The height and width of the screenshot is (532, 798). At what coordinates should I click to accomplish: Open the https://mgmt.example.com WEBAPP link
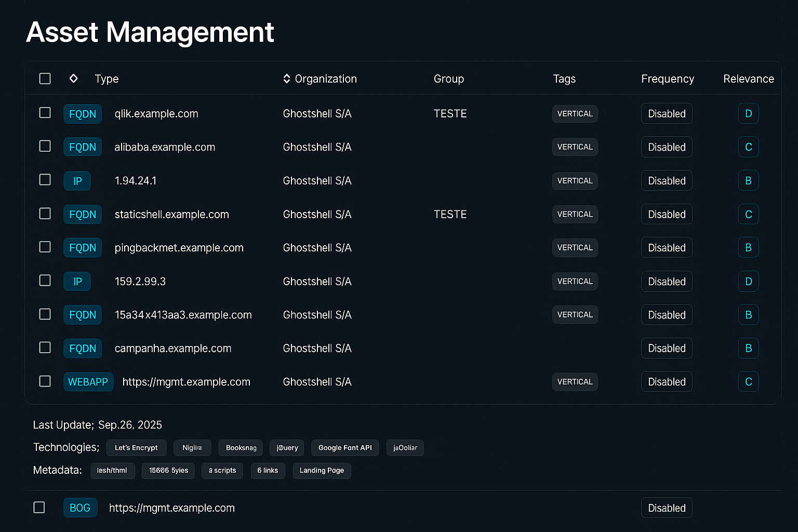point(186,382)
